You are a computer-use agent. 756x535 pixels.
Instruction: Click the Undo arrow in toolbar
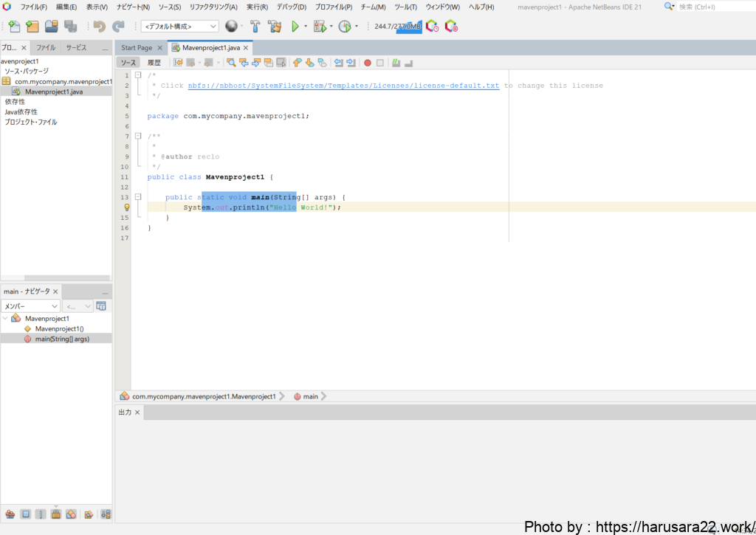click(99, 27)
